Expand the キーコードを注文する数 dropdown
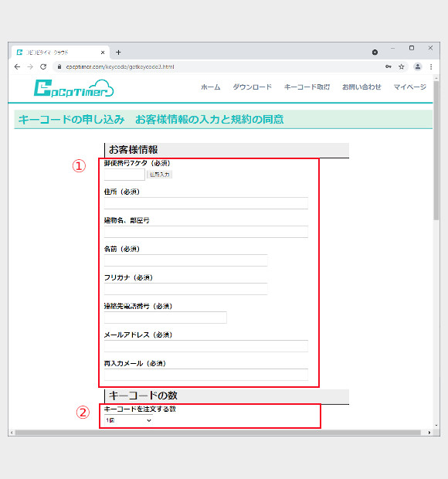 click(128, 420)
